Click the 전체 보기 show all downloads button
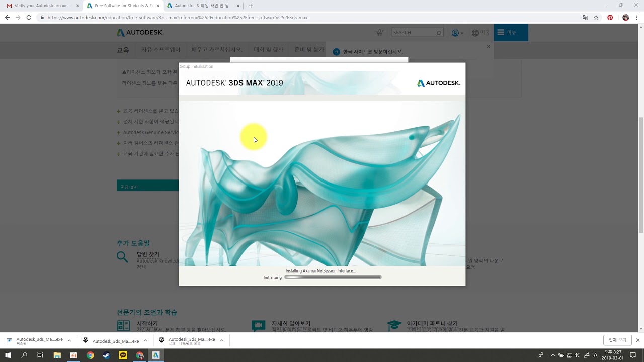644x362 pixels. [617, 340]
